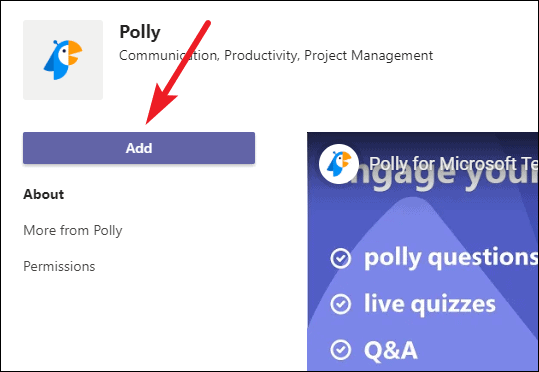The image size is (539, 372).
Task: Open the Polly for Microsoft Teams video title
Action: coord(453,163)
